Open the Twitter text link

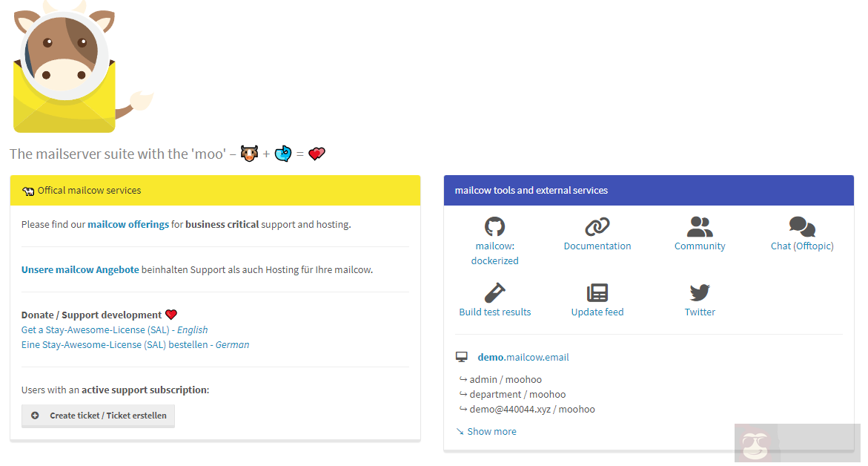pos(700,312)
